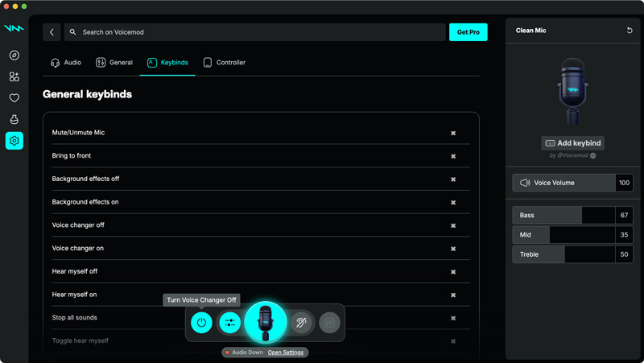Viewport: 644px width, 363px height.
Task: Click the reset arrow beside Clean Mic
Action: click(x=630, y=31)
